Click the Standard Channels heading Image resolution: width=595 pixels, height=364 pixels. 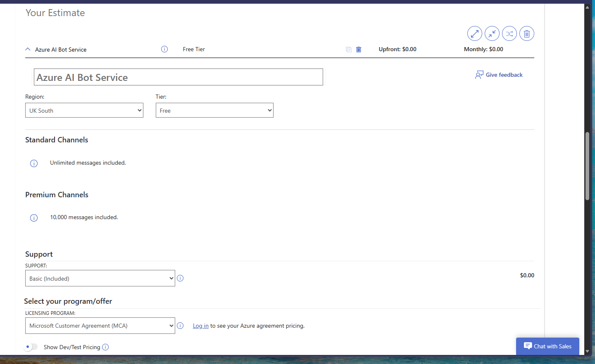[57, 140]
